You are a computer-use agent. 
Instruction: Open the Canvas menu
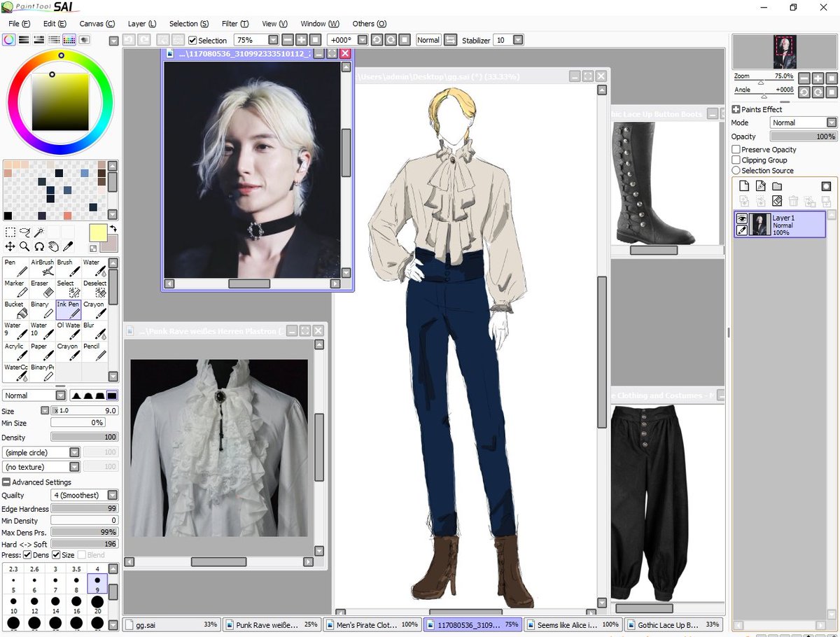tap(97, 24)
